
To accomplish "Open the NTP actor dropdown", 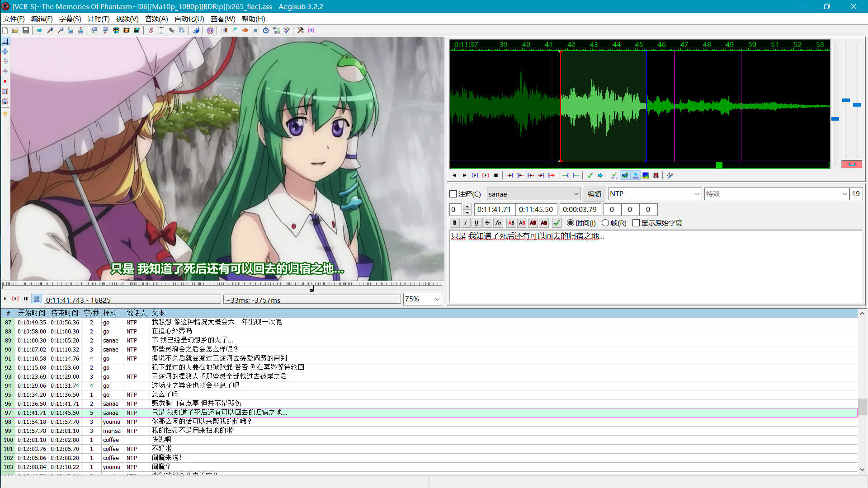I will [x=655, y=194].
